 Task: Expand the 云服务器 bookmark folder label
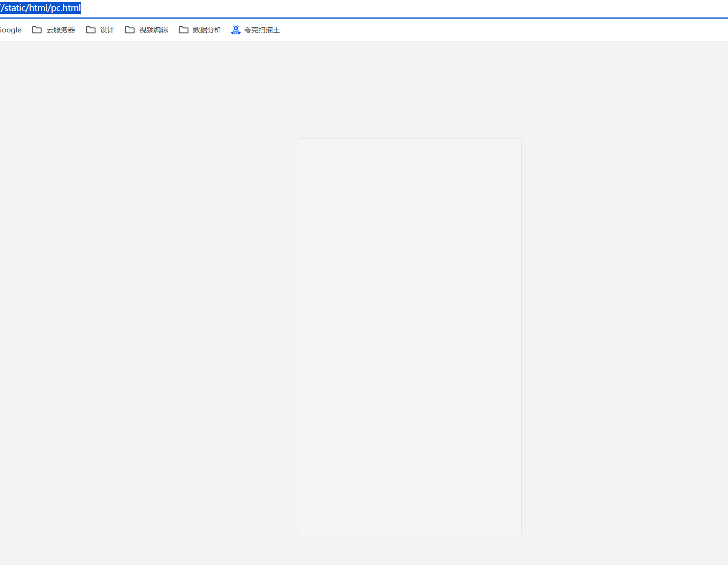click(x=61, y=30)
